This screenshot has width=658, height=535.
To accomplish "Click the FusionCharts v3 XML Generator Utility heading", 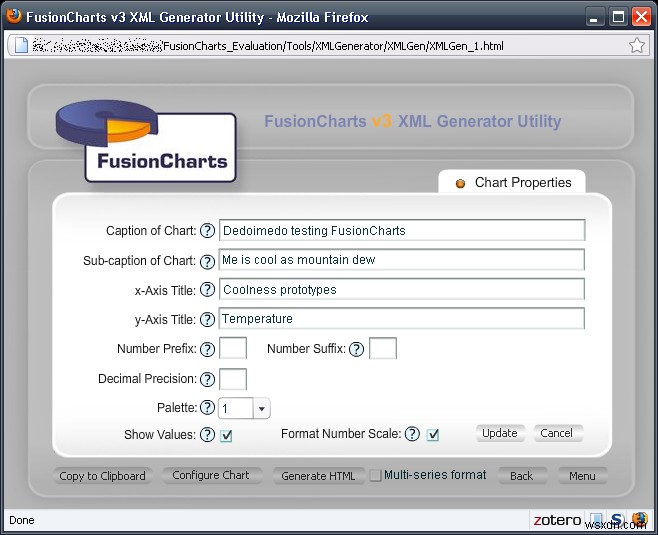I will click(x=413, y=121).
